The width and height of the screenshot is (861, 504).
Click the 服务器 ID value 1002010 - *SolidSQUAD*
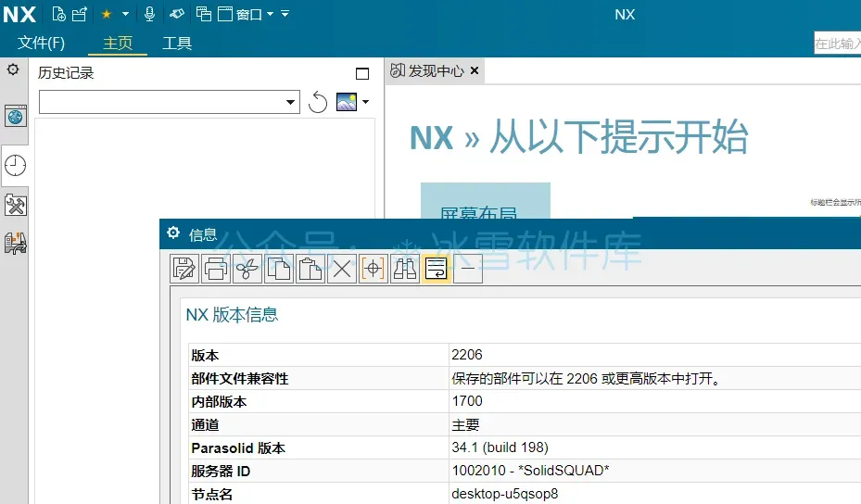[530, 471]
